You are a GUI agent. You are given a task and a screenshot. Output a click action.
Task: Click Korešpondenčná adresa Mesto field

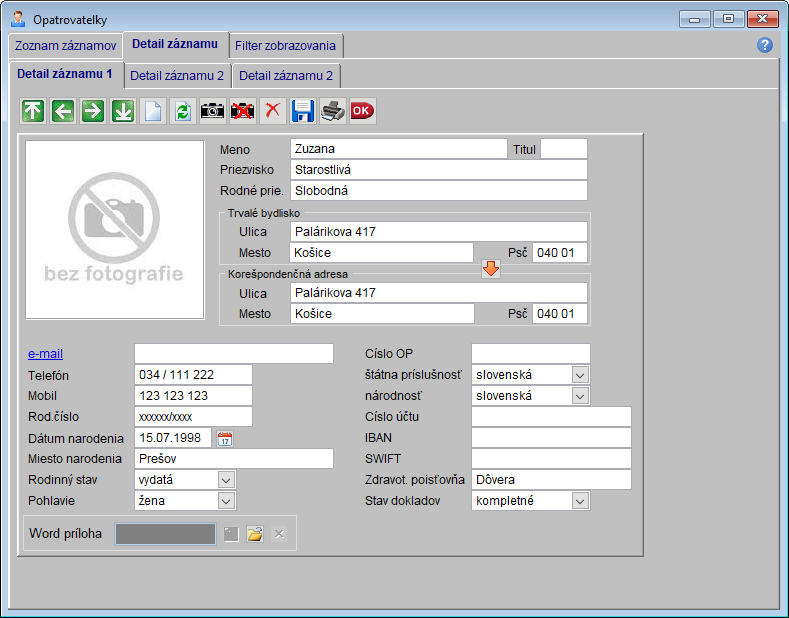click(382, 314)
